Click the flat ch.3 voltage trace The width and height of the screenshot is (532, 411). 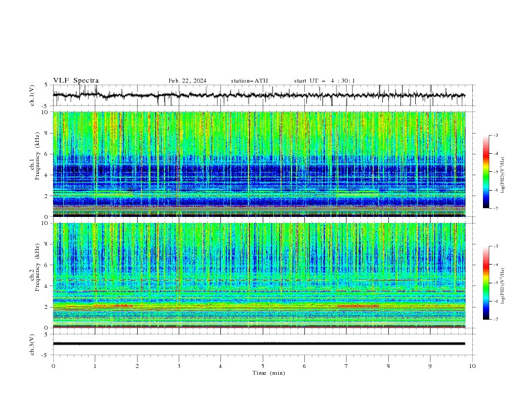(x=259, y=344)
